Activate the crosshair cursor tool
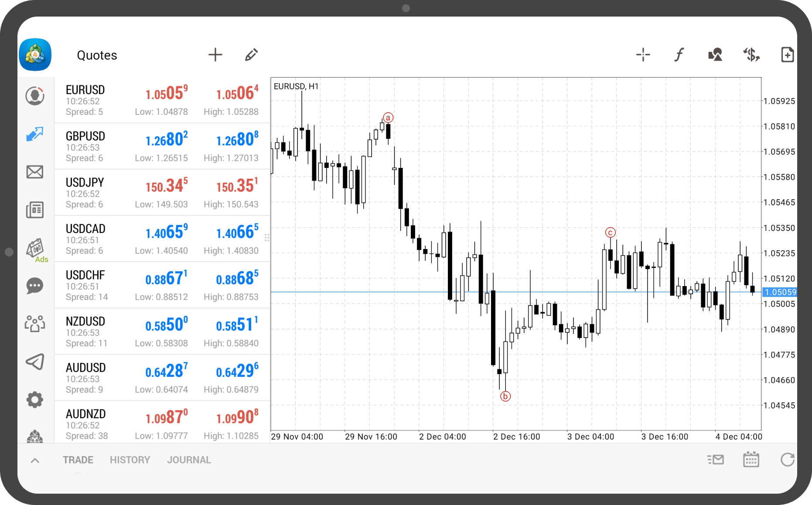812x505 pixels. [643, 55]
